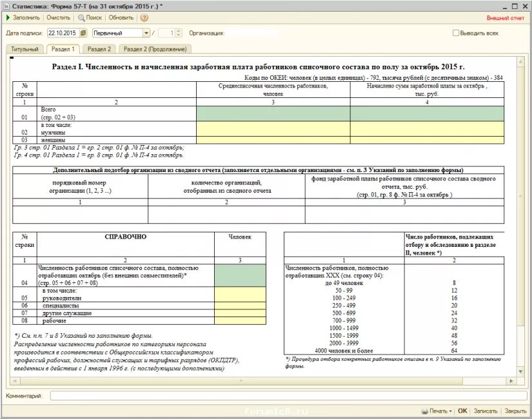Select the Всего row 01 headcount green cell

coord(273,113)
